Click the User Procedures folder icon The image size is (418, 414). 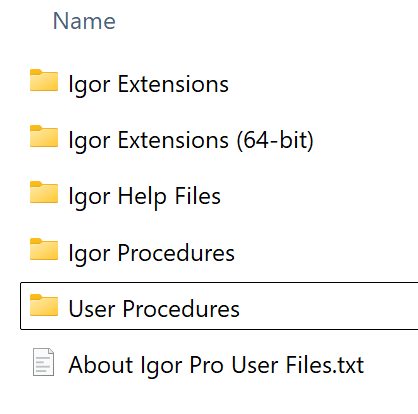pyautogui.click(x=44, y=305)
